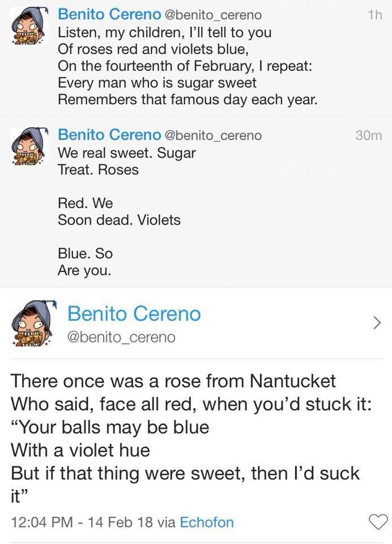Image resolution: width=392 pixels, height=544 pixels.
Task: Select the @benito_cereno handle under the large name
Action: (x=121, y=337)
